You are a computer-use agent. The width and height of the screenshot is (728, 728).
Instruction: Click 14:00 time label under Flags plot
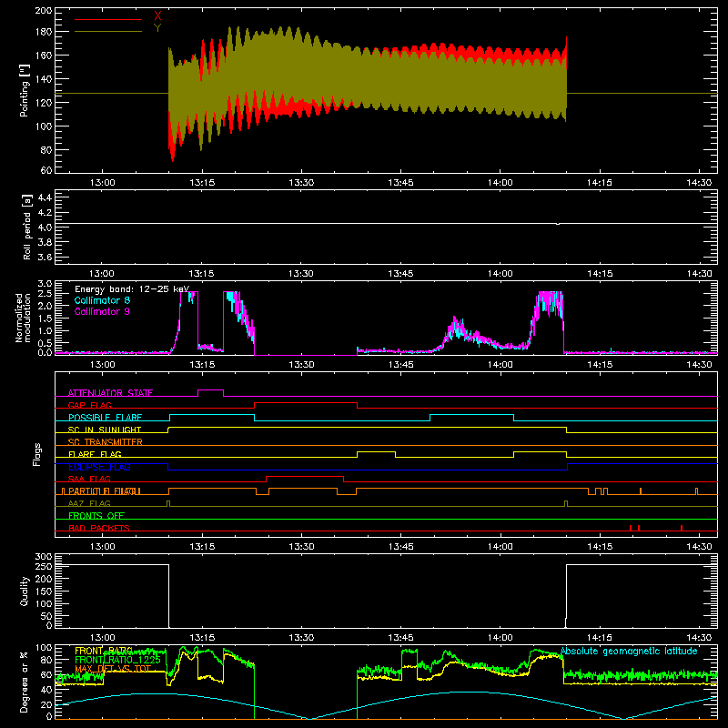(x=500, y=547)
